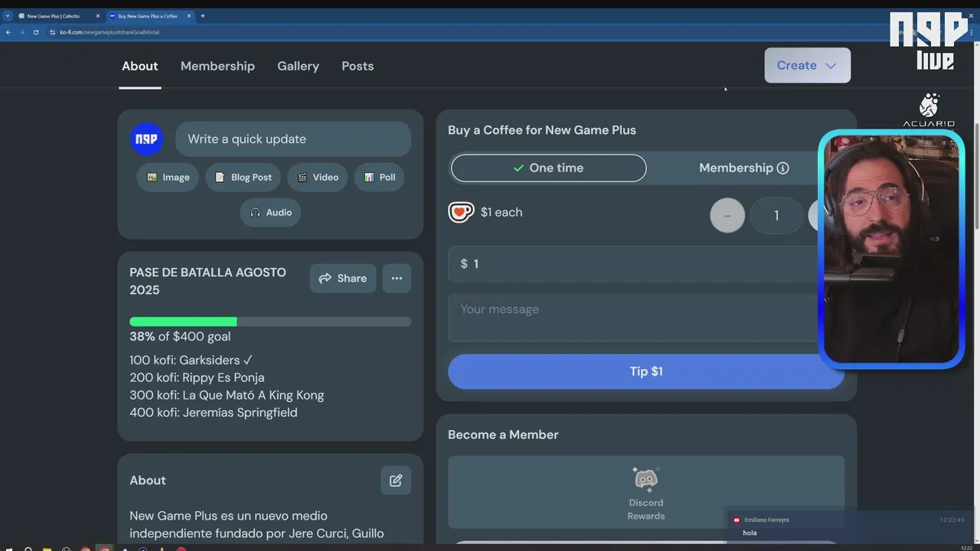Click the Membership info icon
Image resolution: width=980 pixels, height=551 pixels.
click(782, 168)
